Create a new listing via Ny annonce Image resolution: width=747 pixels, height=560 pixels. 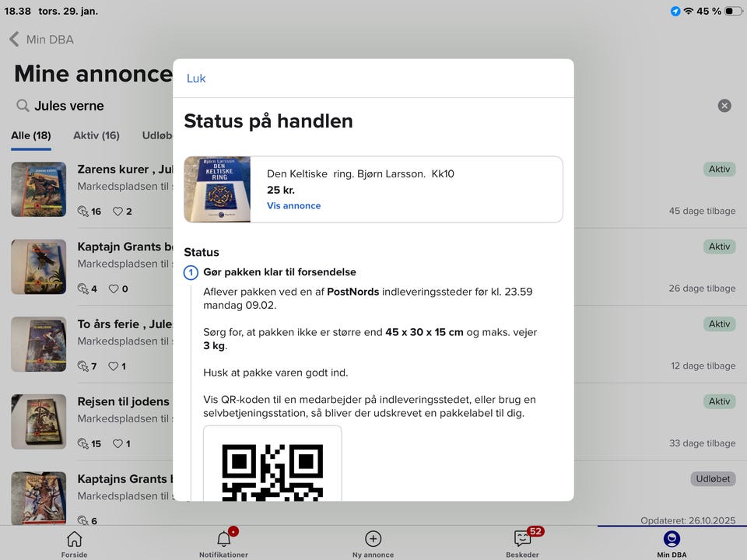pos(373,544)
